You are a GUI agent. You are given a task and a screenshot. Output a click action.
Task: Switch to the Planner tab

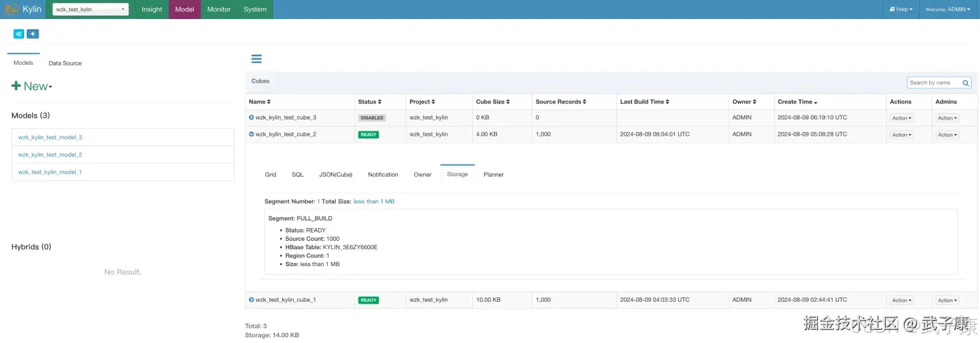tap(493, 175)
